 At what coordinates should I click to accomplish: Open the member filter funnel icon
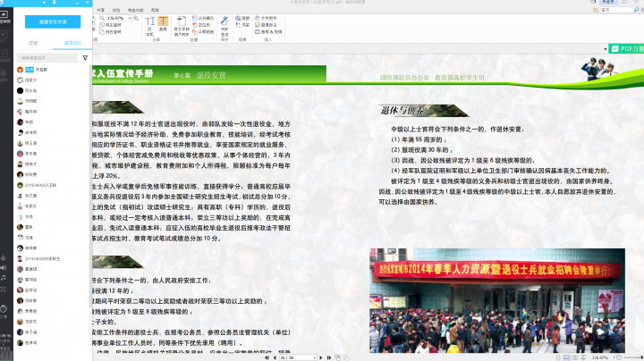(x=85, y=56)
